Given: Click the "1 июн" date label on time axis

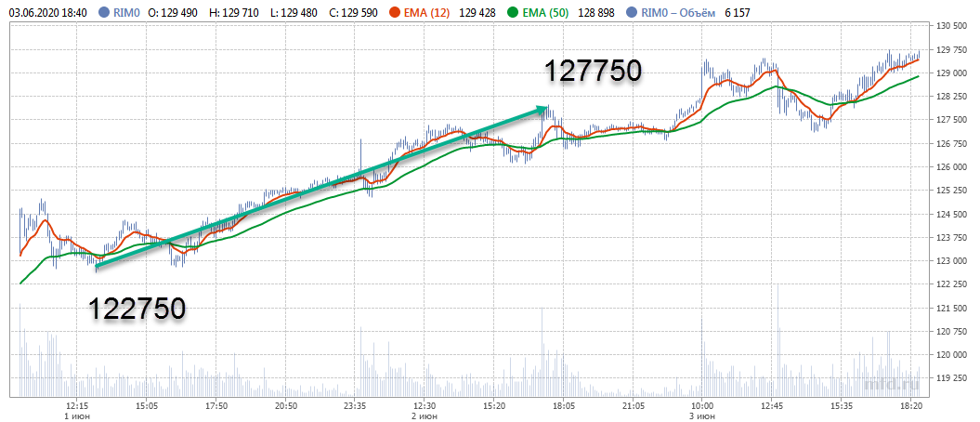Looking at the screenshot, I should pos(77,415).
